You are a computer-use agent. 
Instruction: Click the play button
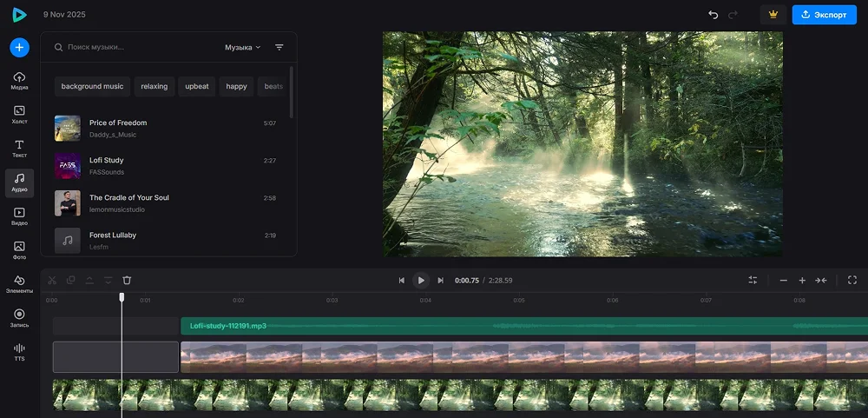click(421, 281)
